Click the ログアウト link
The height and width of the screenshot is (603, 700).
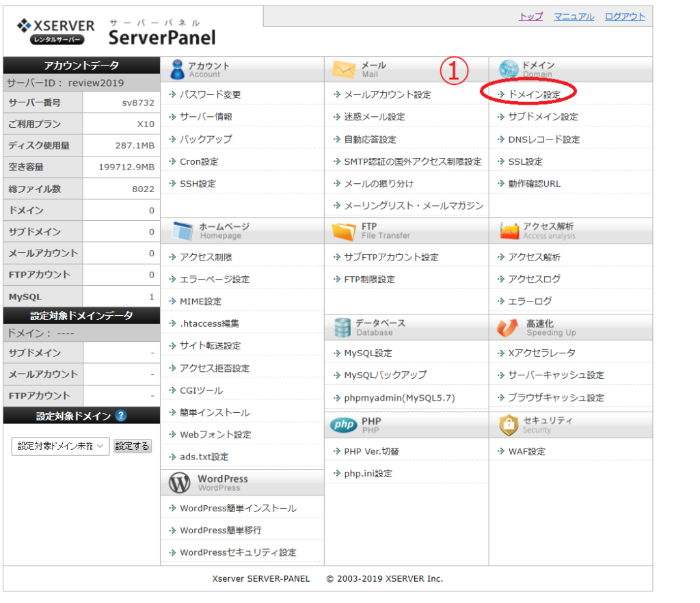point(625,16)
